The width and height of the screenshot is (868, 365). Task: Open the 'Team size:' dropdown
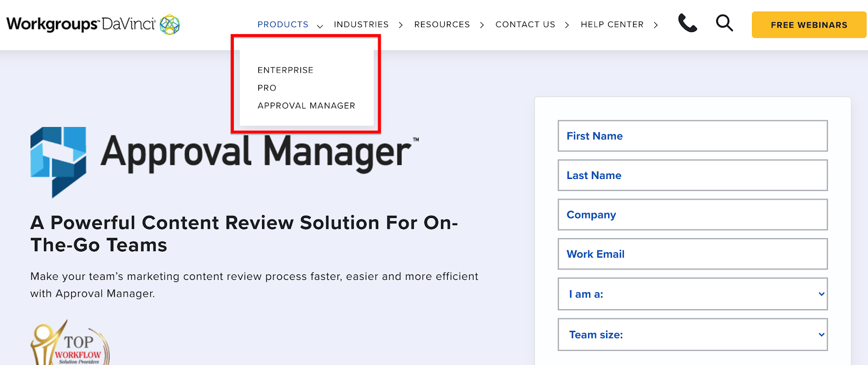tap(693, 335)
